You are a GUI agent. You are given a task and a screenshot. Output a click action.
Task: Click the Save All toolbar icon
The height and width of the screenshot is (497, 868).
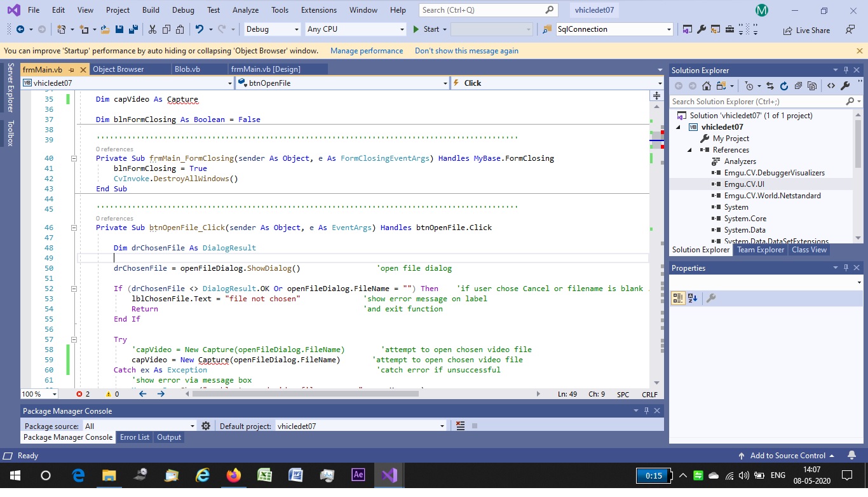click(x=133, y=29)
